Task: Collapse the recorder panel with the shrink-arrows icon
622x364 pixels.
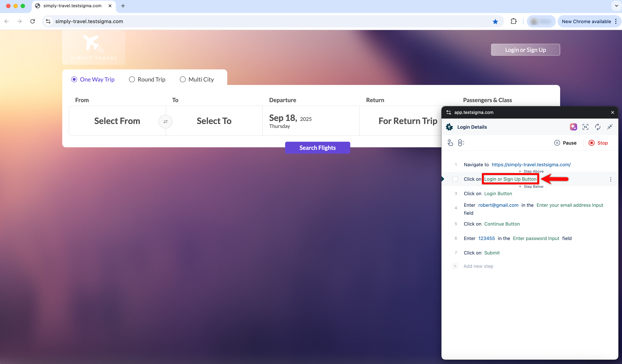Action: 610,127
